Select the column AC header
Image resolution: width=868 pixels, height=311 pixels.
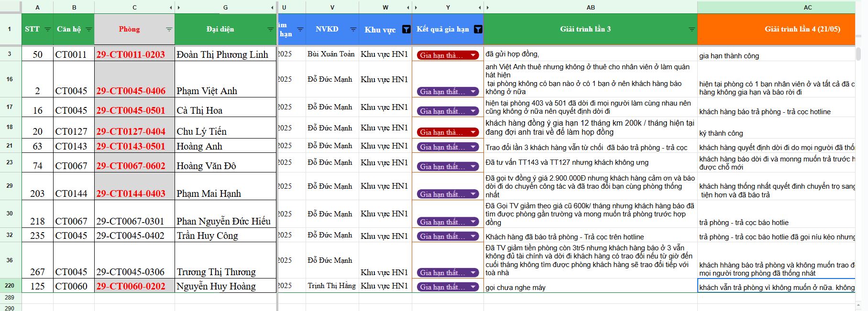(807, 8)
